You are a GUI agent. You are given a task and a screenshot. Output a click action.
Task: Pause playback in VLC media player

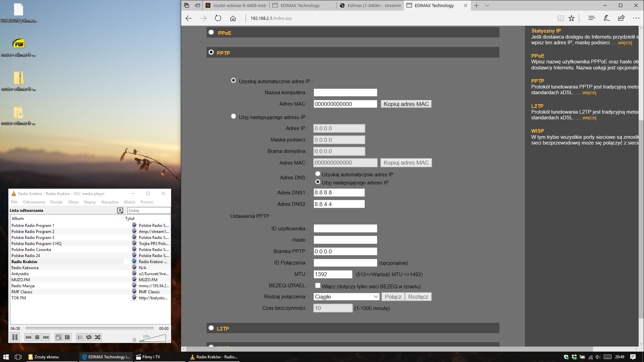[x=15, y=337]
